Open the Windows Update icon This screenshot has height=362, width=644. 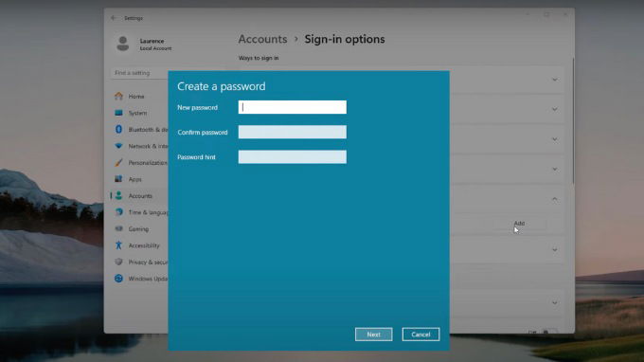(118, 279)
